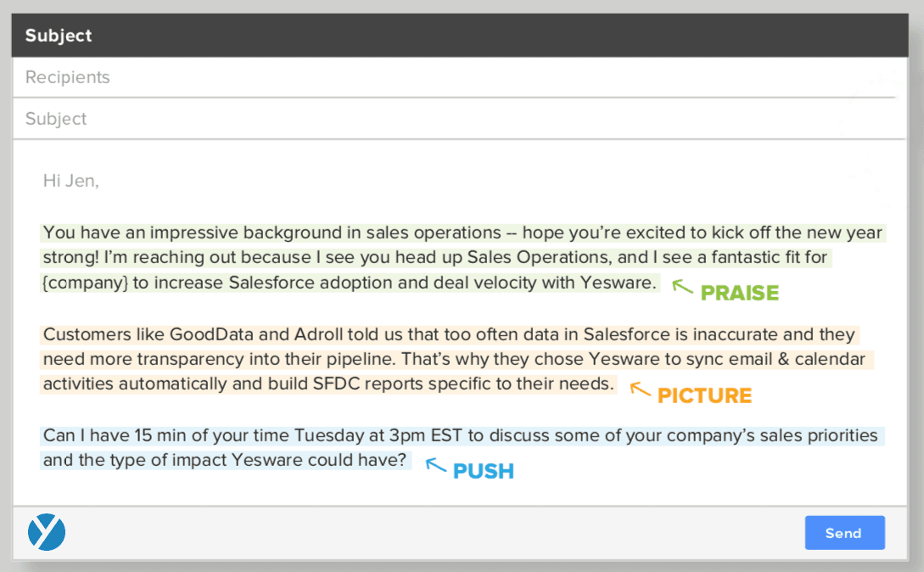Select the orange PICTURE label
This screenshot has height=572, width=924.
(x=705, y=396)
